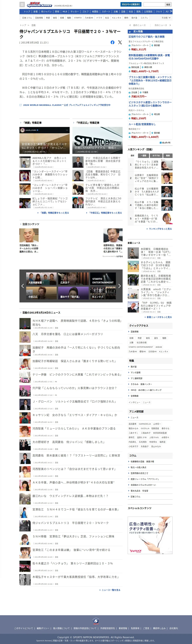Click 記者コラム sub-navigation tag
This screenshot has height=644, width=192.
[27, 18]
